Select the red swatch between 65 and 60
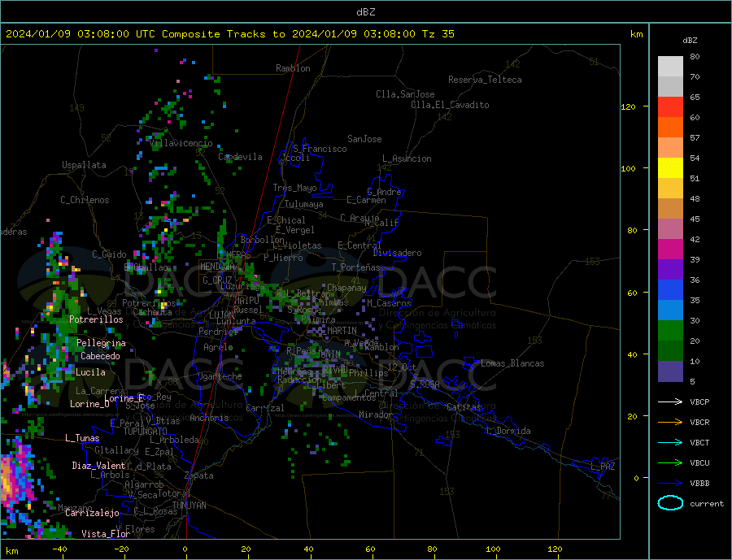The image size is (732, 560). coord(670,106)
